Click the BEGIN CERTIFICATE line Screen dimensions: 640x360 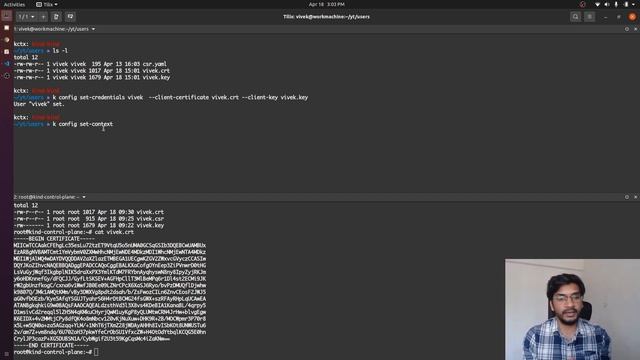point(54,239)
